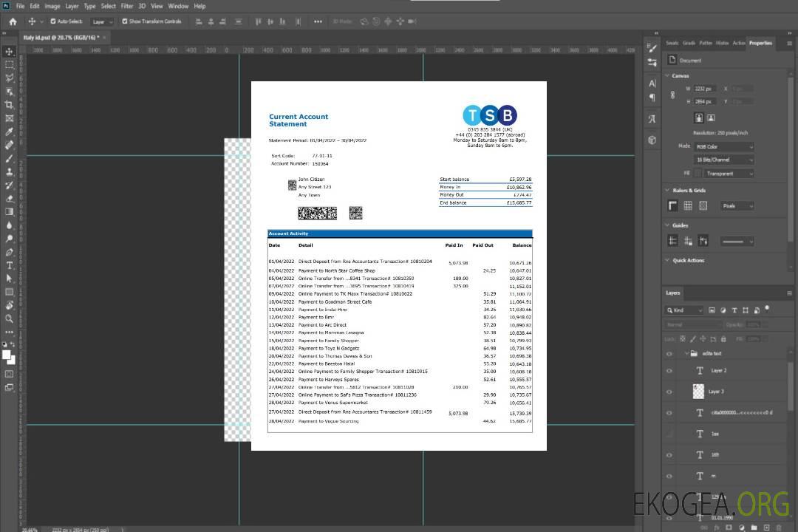Image resolution: width=798 pixels, height=532 pixels.
Task: Select the Move tool in the toolbox
Action: 9,52
